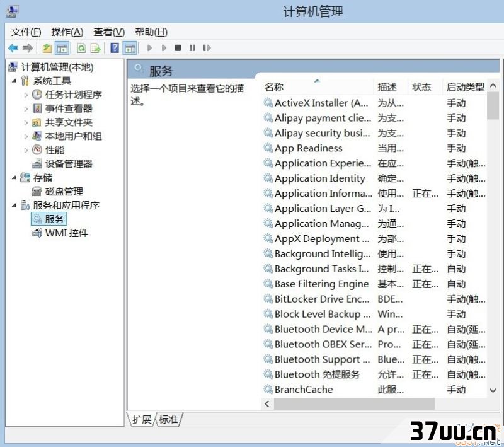
Task: Select the Application Layer Gateway service
Action: coord(374,209)
